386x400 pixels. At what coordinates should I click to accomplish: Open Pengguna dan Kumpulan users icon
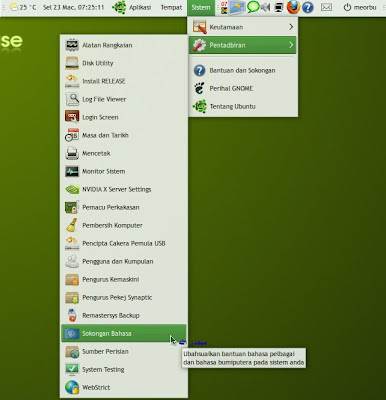72,261
